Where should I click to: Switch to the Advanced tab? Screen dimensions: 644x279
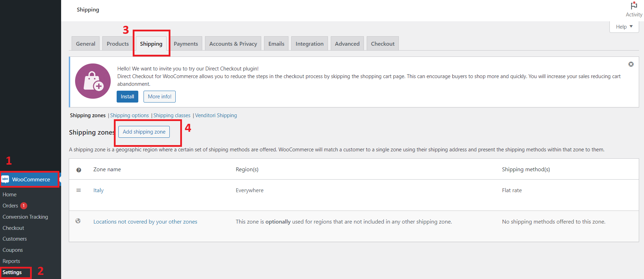click(x=347, y=44)
